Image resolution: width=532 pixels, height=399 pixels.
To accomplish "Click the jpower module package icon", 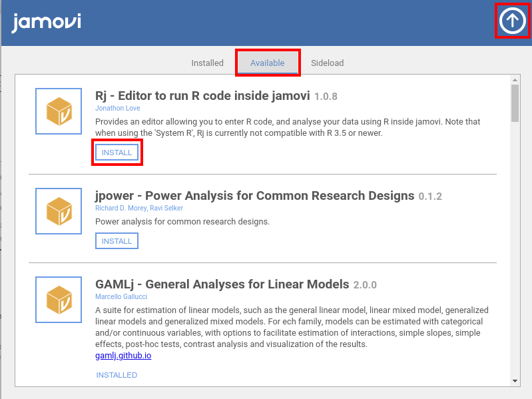I will click(x=59, y=211).
